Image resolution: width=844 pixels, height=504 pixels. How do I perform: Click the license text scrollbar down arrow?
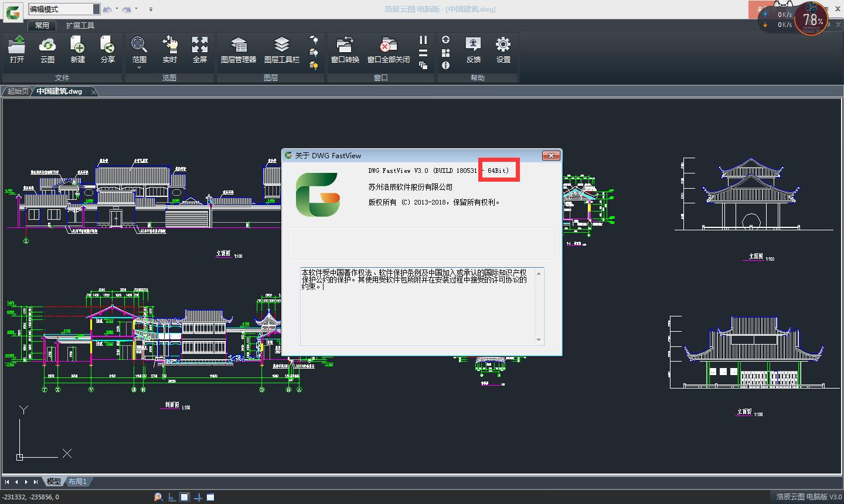pos(539,340)
